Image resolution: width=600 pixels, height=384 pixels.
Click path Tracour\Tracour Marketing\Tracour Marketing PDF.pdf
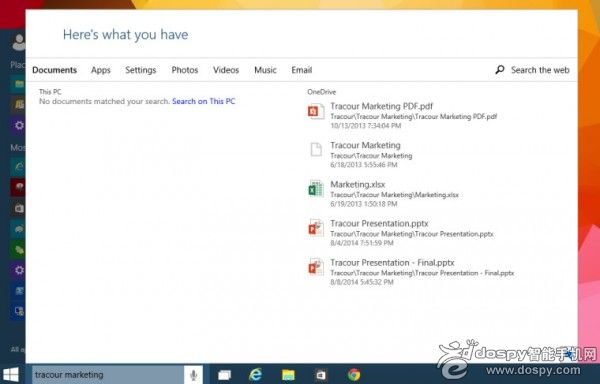tap(414, 117)
